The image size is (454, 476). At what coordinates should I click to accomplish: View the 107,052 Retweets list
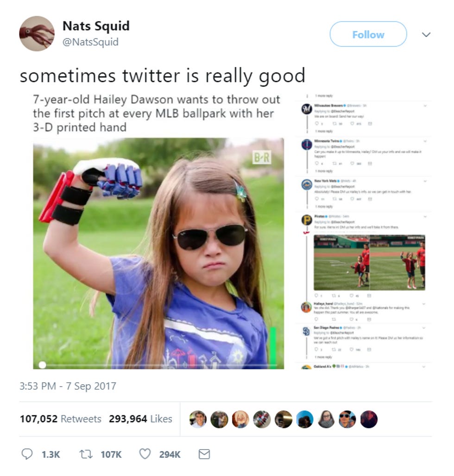pyautogui.click(x=61, y=419)
